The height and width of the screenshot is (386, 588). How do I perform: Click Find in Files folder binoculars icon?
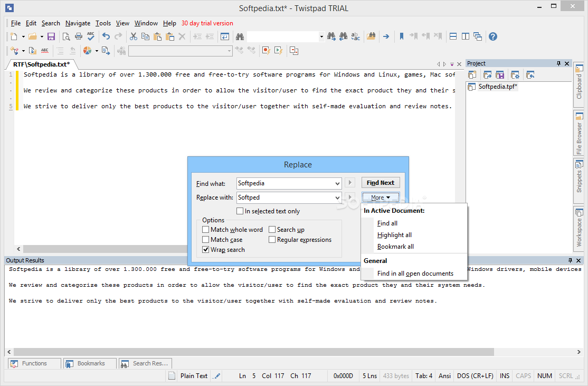click(371, 36)
